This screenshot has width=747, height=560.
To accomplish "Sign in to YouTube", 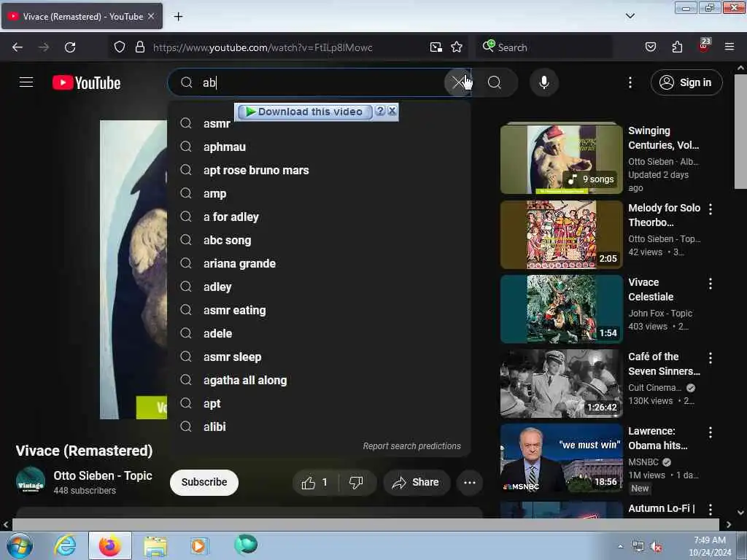I will (x=686, y=82).
